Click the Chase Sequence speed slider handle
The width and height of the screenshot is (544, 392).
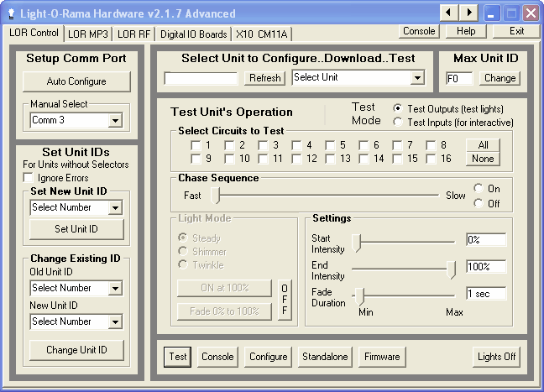(x=216, y=196)
